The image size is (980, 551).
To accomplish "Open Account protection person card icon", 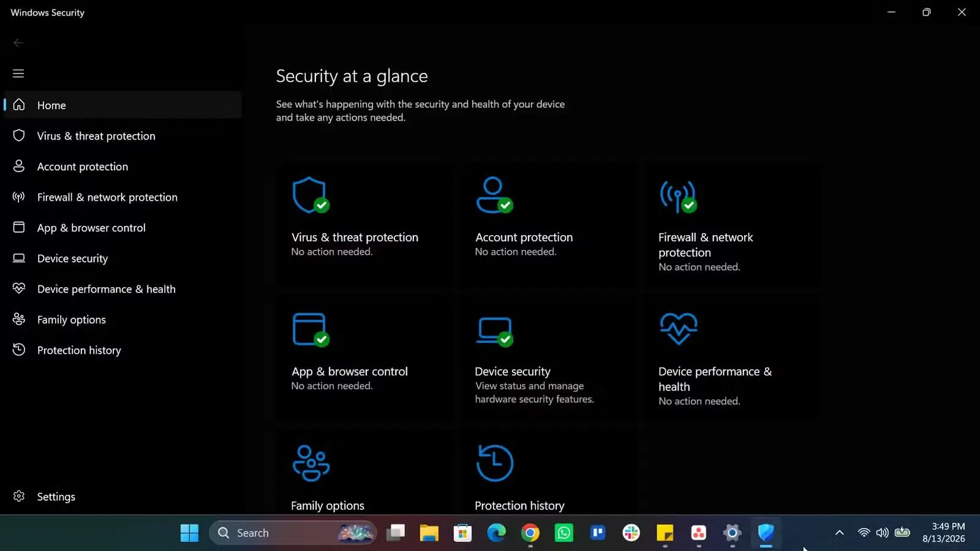I will click(494, 195).
